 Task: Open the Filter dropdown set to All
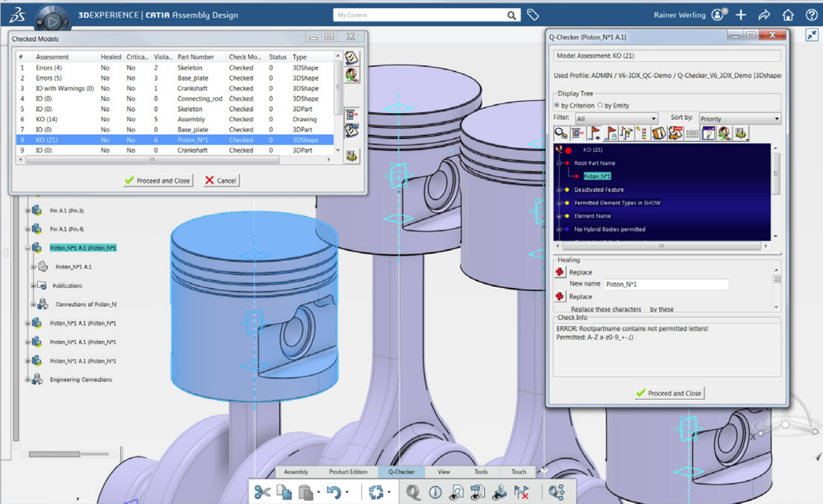click(x=616, y=118)
